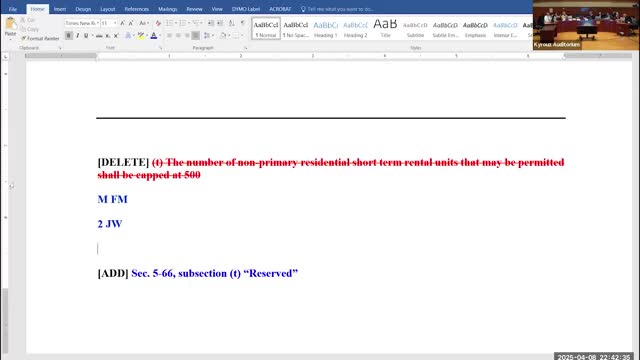
Task: Click the Multilevel List icon
Action: (x=196, y=23)
